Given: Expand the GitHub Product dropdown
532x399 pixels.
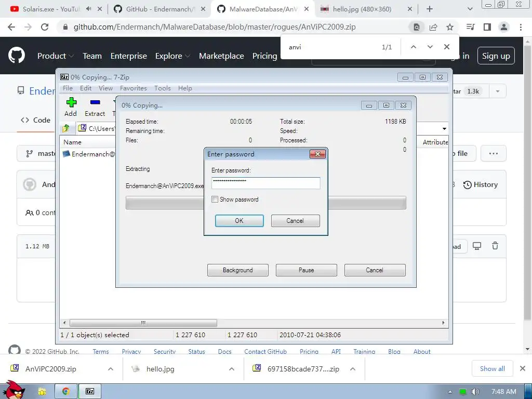Looking at the screenshot, I should (x=55, y=56).
